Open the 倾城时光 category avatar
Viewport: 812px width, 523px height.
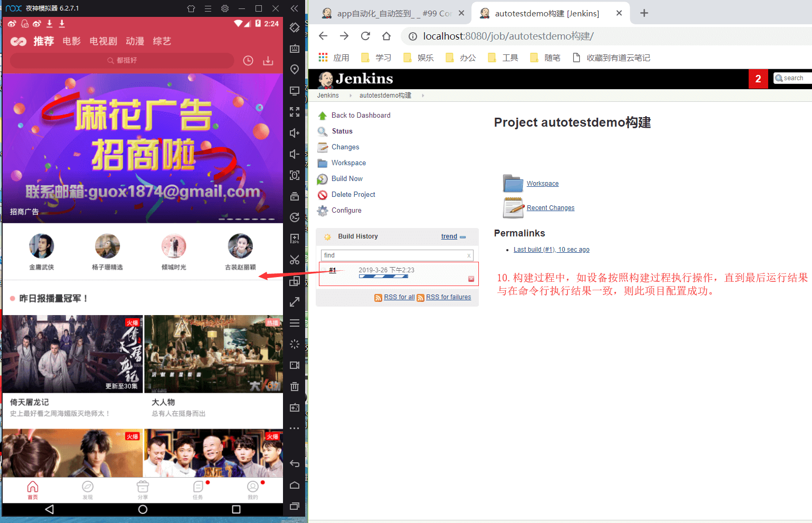click(174, 246)
